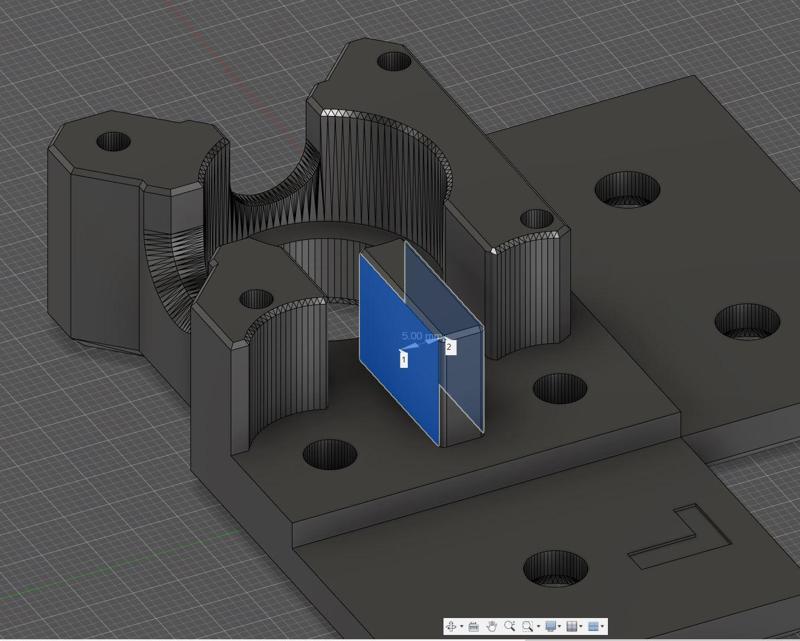This screenshot has width=800, height=641.
Task: Select the Zoom magnifier tool
Action: point(510,626)
